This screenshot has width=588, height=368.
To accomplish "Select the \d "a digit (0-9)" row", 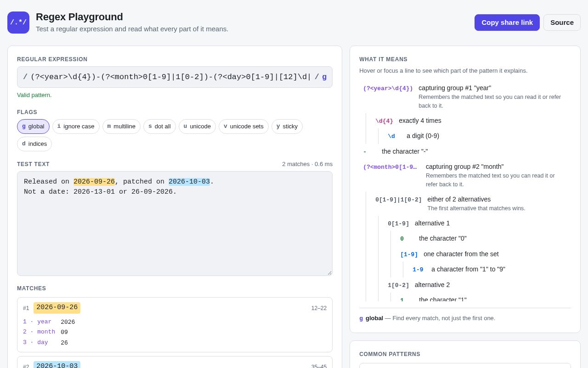I will (x=477, y=136).
